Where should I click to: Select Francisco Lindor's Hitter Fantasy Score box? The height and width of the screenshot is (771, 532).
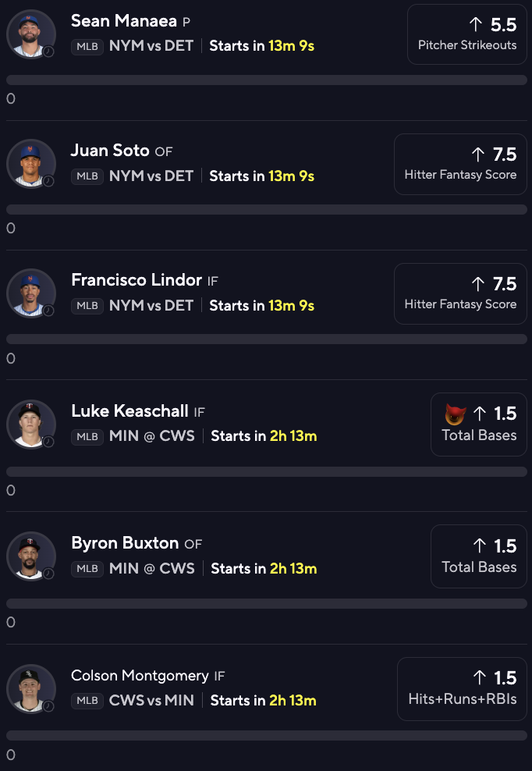461,293
